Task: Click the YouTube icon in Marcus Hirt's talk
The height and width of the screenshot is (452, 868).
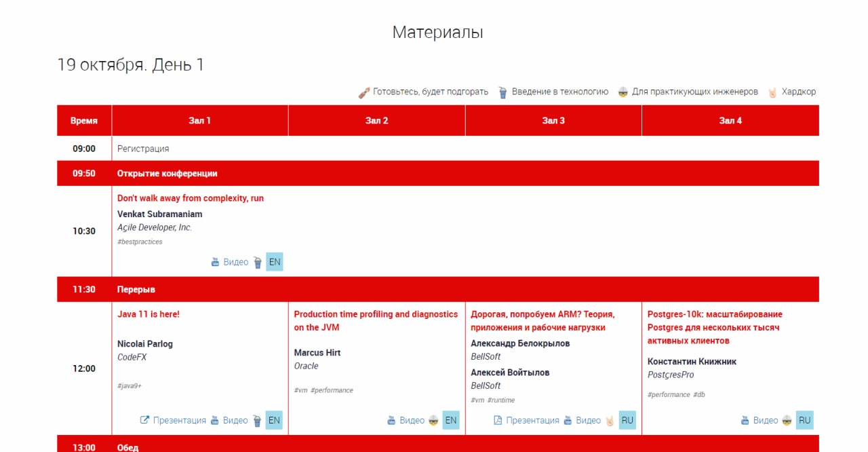Action: point(391,420)
